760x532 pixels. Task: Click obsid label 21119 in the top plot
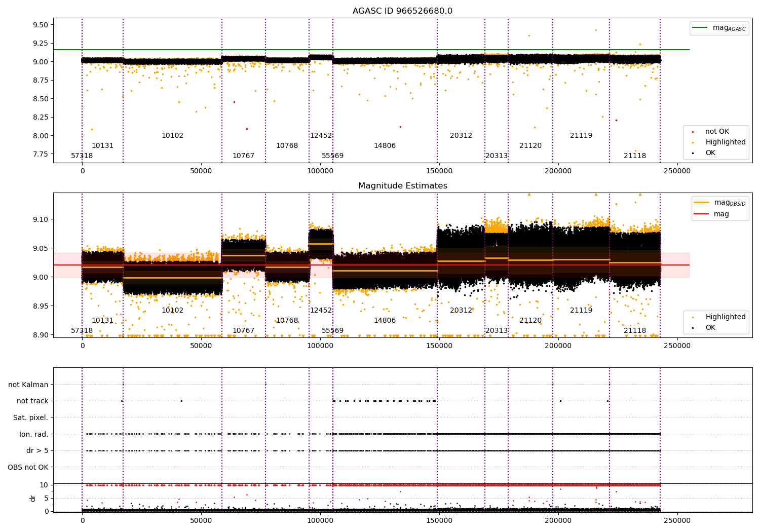tap(581, 135)
